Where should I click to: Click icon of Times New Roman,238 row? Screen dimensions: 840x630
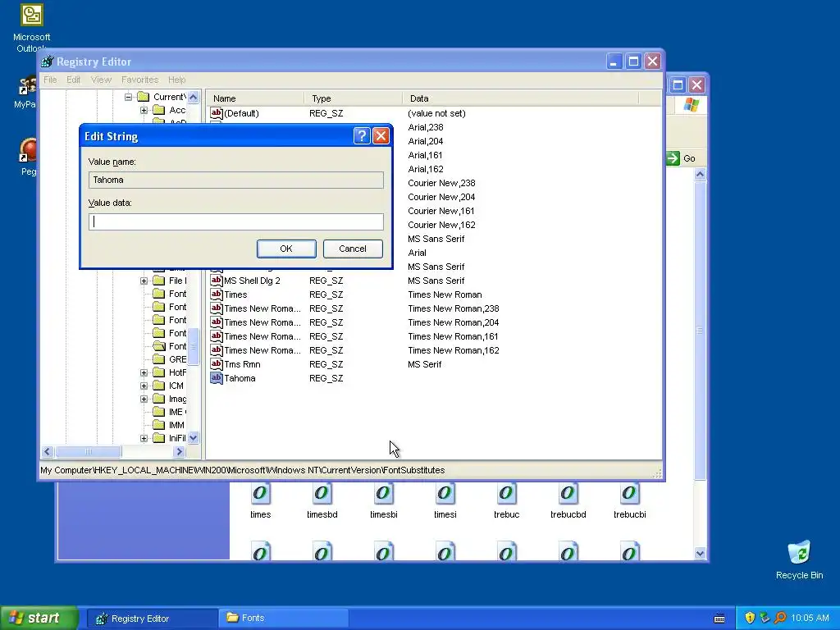coord(217,308)
